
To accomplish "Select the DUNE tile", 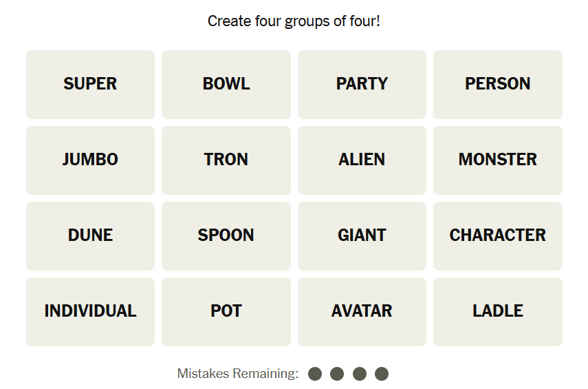I will coord(90,235).
